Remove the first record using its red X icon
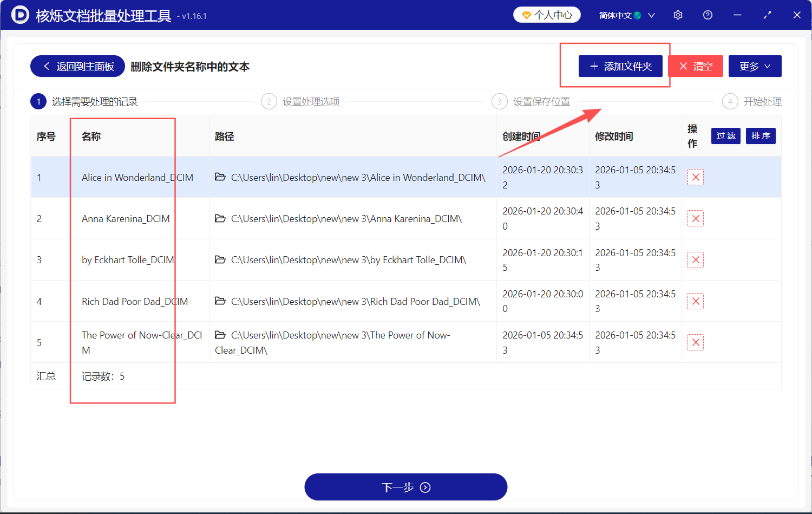 coord(695,177)
